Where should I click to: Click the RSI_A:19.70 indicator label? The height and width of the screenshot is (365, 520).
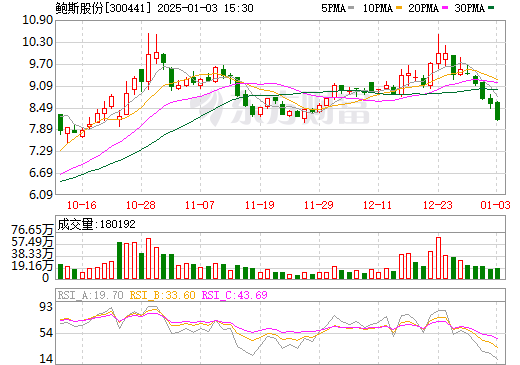(x=90, y=295)
